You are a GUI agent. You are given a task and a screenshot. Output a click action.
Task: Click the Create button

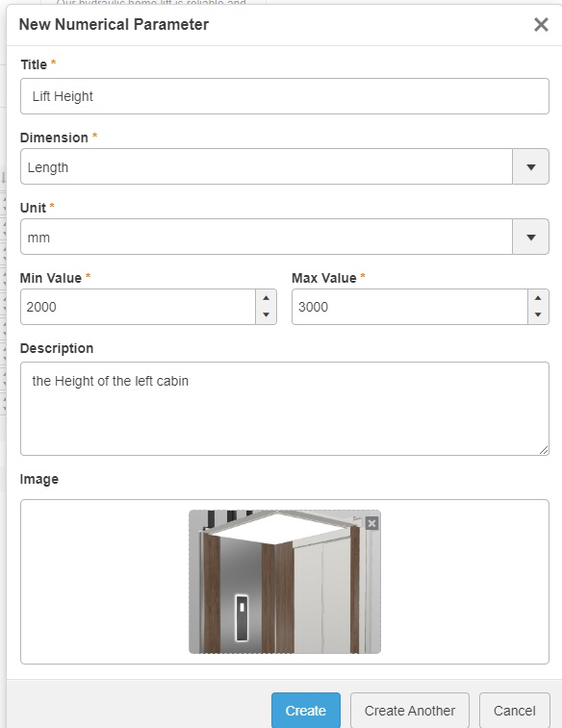(x=306, y=711)
